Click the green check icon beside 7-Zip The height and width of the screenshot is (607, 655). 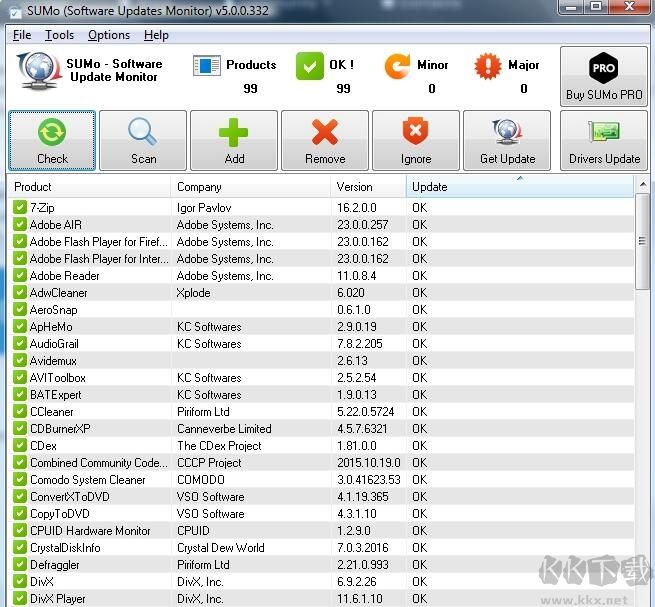(20, 207)
